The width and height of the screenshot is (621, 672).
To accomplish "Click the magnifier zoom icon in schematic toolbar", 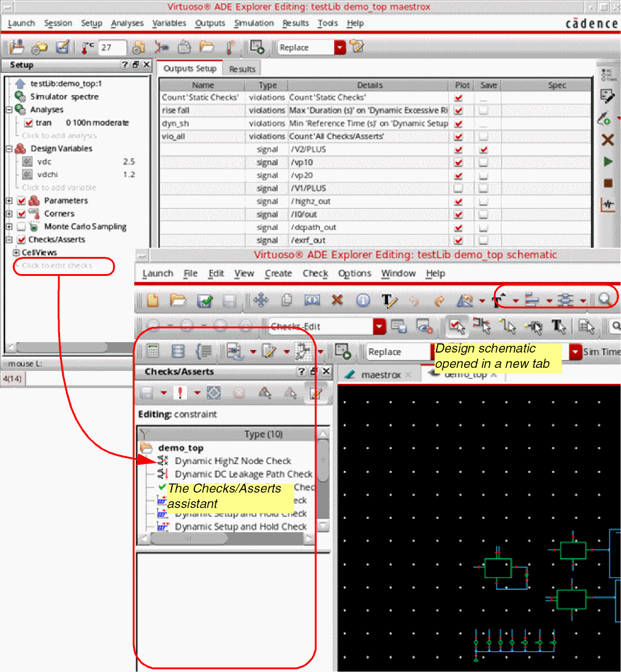I will click(x=605, y=299).
